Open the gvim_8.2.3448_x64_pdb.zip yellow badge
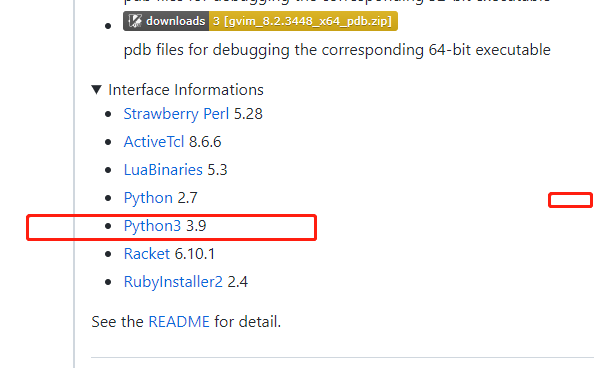Viewport: 594px width, 368px height. click(x=303, y=21)
